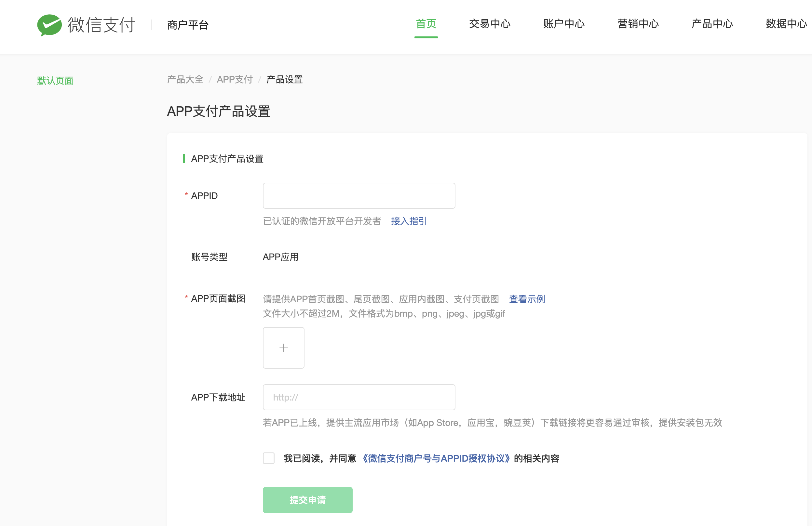Image resolution: width=812 pixels, height=526 pixels.
Task: Go back to APP支付 breadcrumb
Action: coord(234,79)
